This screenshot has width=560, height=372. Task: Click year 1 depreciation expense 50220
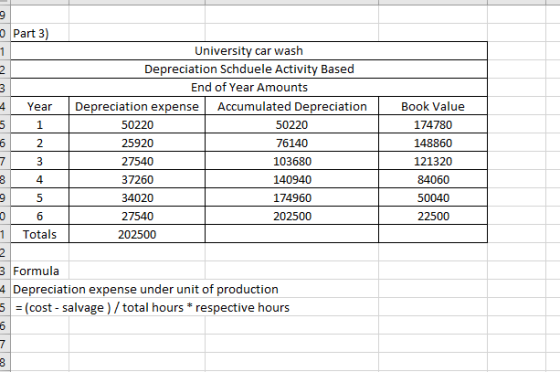pyautogui.click(x=137, y=125)
